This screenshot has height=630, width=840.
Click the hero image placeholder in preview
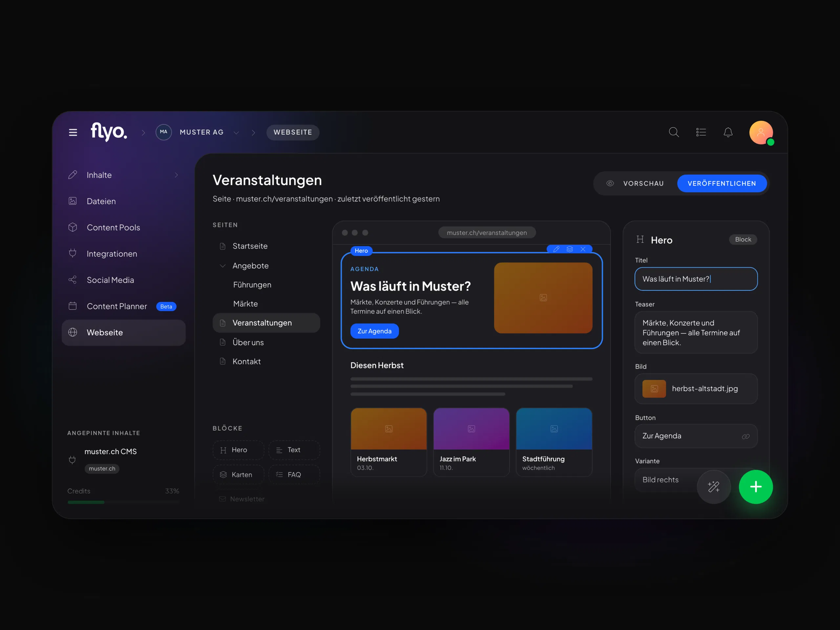pos(543,298)
